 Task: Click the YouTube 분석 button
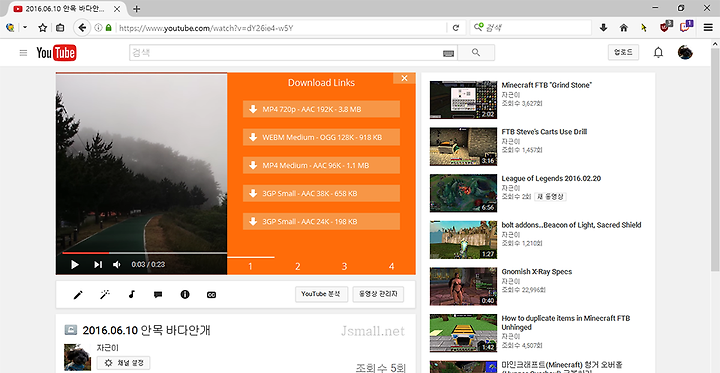tap(321, 294)
